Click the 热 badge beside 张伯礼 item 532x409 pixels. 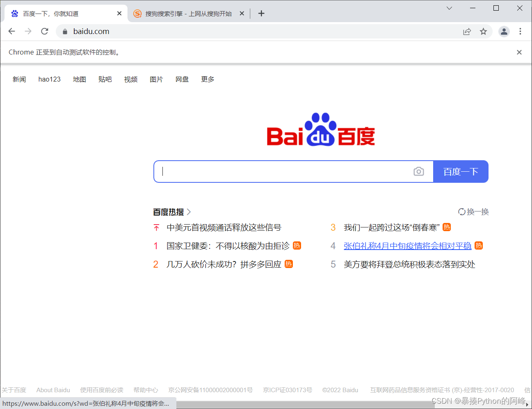[479, 245]
